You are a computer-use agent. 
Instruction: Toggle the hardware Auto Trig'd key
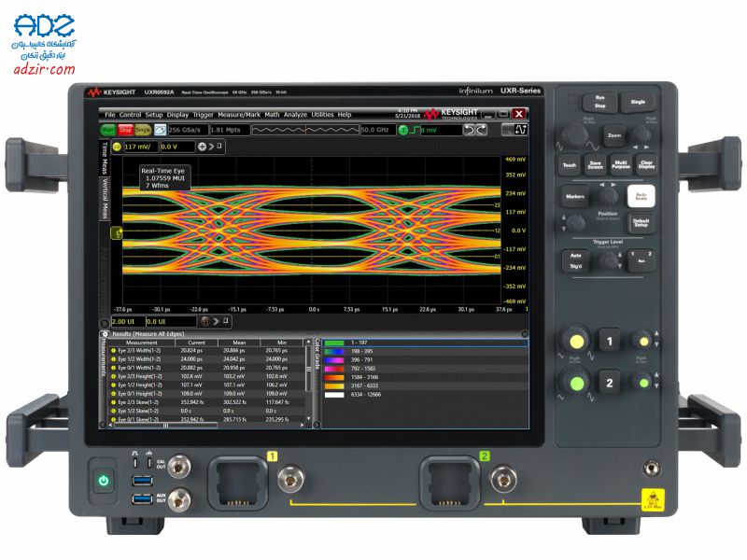(575, 261)
